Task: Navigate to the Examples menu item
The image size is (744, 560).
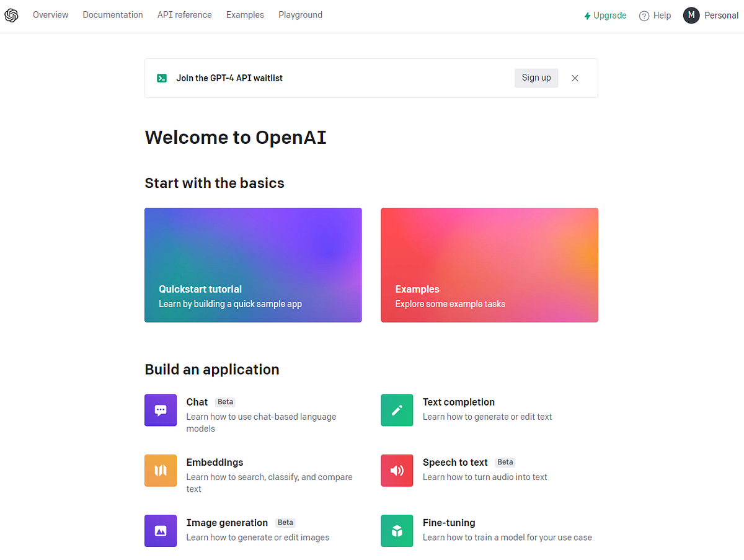Action: click(x=245, y=14)
